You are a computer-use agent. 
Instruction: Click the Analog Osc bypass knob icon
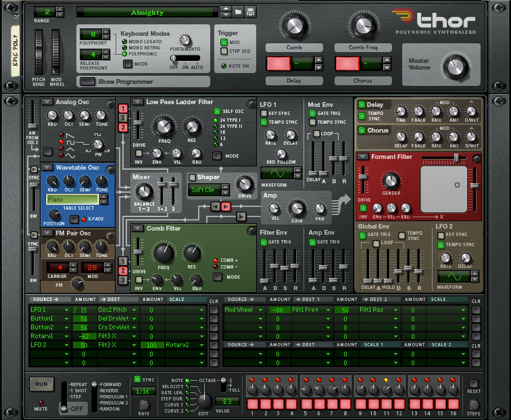[x=110, y=104]
